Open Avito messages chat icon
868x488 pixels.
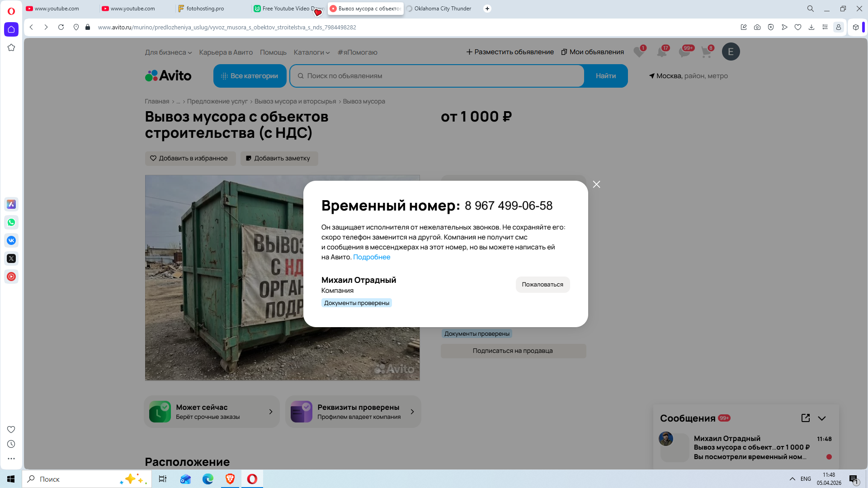[684, 52]
